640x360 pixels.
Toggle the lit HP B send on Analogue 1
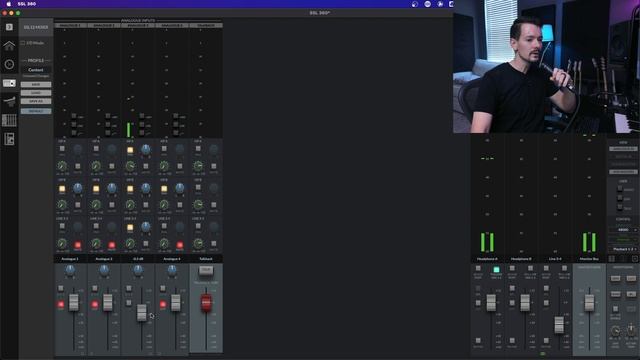(x=62, y=189)
